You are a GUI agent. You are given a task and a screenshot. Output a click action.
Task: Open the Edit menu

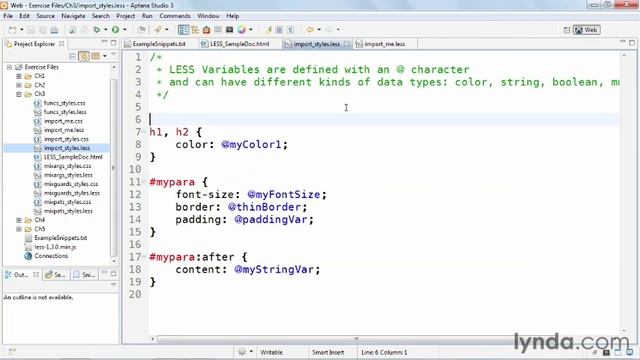[24, 16]
